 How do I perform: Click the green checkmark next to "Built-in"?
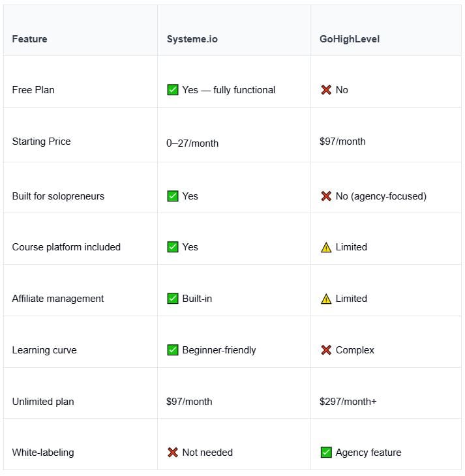[x=173, y=299]
